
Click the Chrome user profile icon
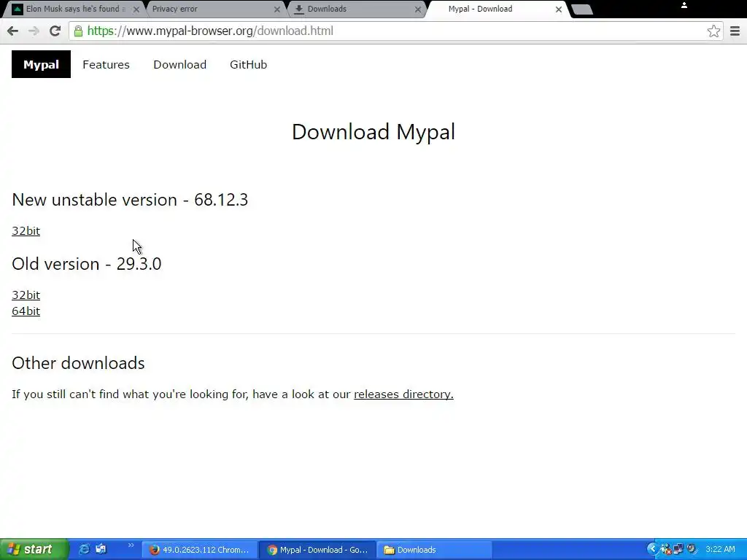click(684, 5)
